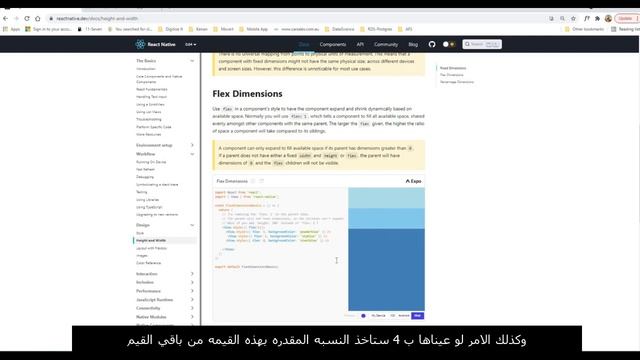Open the Images sidebar link
Screen dimensions: 640x360
click(x=142, y=256)
